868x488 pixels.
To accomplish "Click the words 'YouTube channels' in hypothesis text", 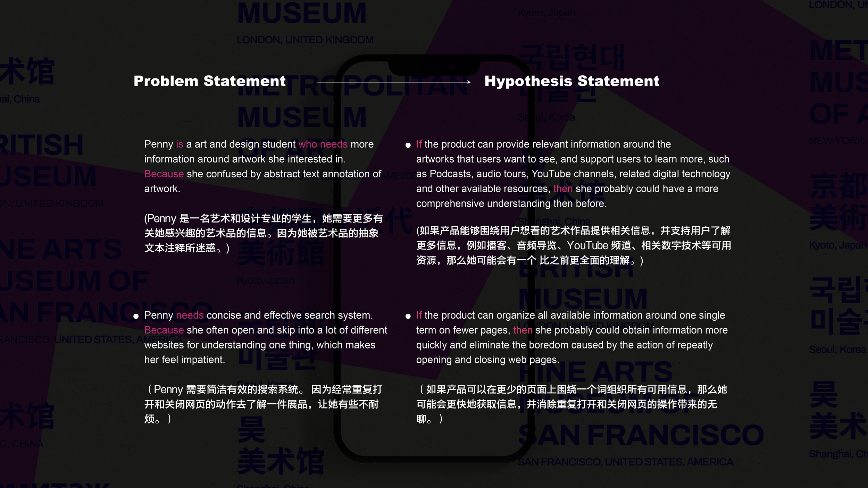I will tap(574, 174).
